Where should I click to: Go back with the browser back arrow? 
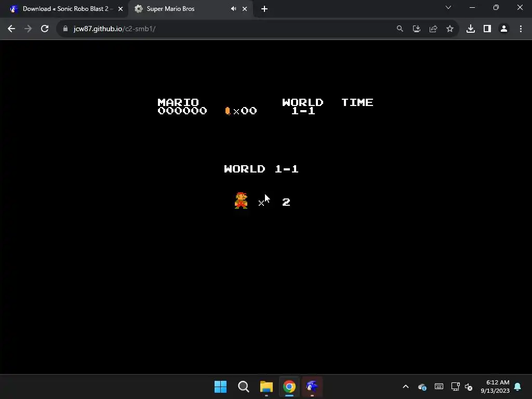click(11, 29)
